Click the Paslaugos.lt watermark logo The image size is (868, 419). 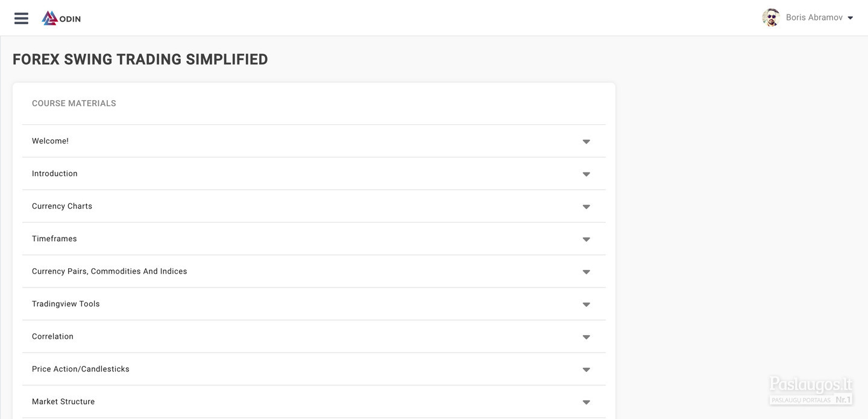pos(811,391)
